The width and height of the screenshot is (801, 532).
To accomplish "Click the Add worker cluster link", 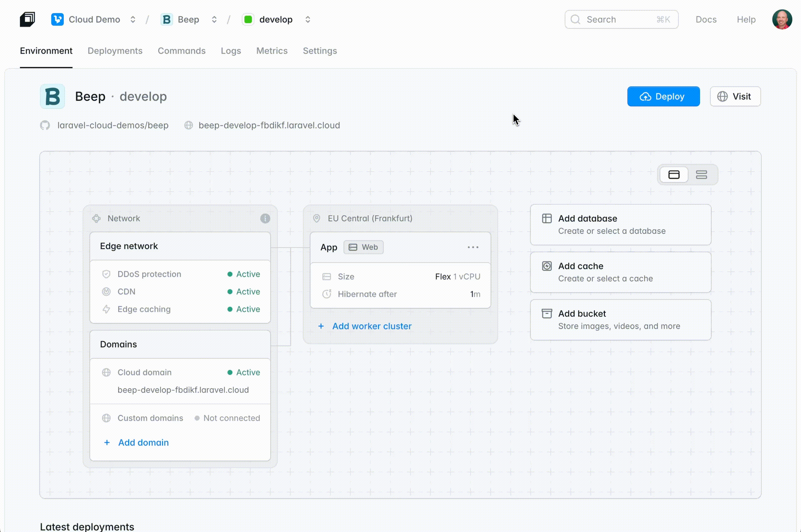I will tap(372, 326).
